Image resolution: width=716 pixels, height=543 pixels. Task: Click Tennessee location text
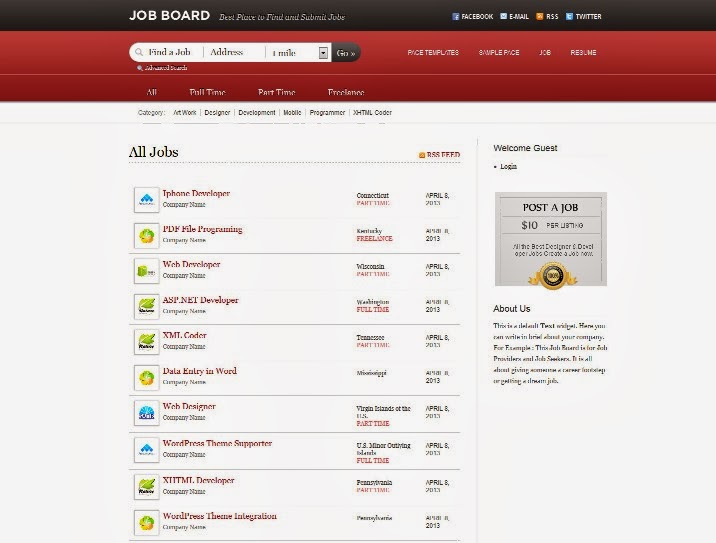(x=370, y=337)
